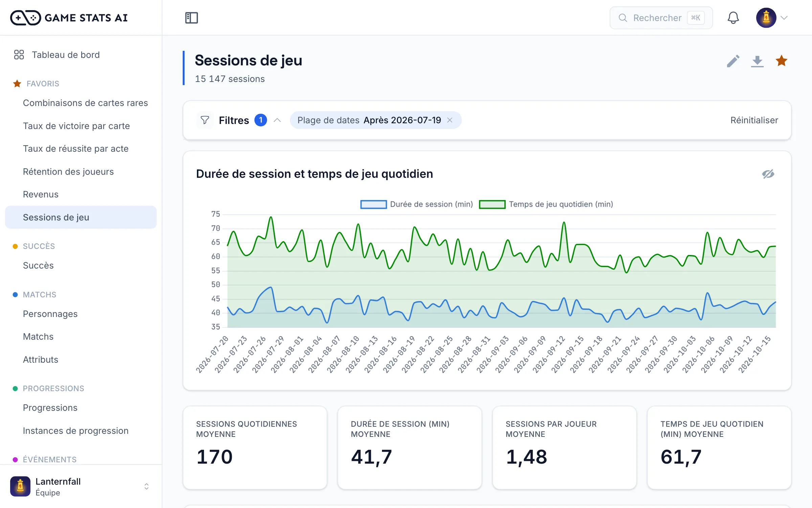This screenshot has width=812, height=508.
Task: Click the Favoris star icon in sidebar
Action: (17, 84)
